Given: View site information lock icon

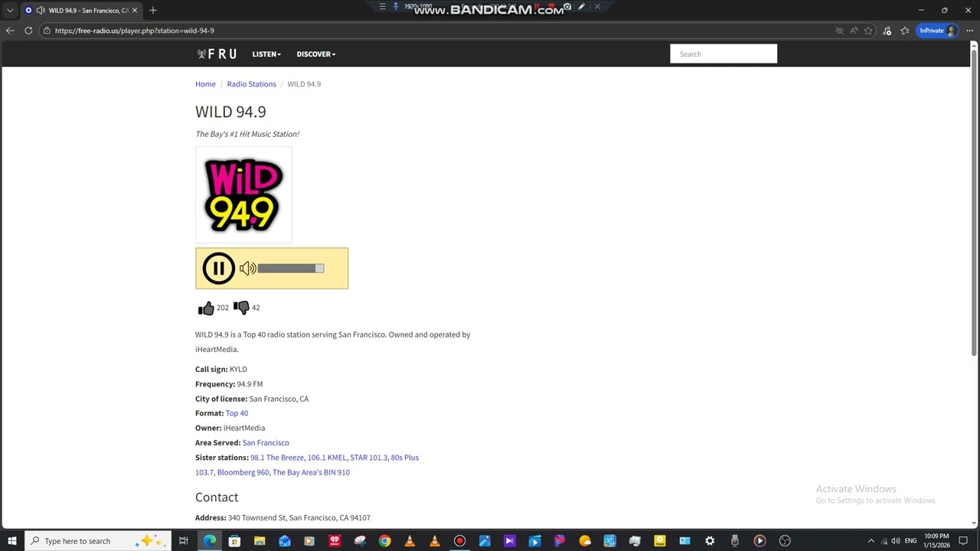Looking at the screenshot, I should pyautogui.click(x=47, y=31).
